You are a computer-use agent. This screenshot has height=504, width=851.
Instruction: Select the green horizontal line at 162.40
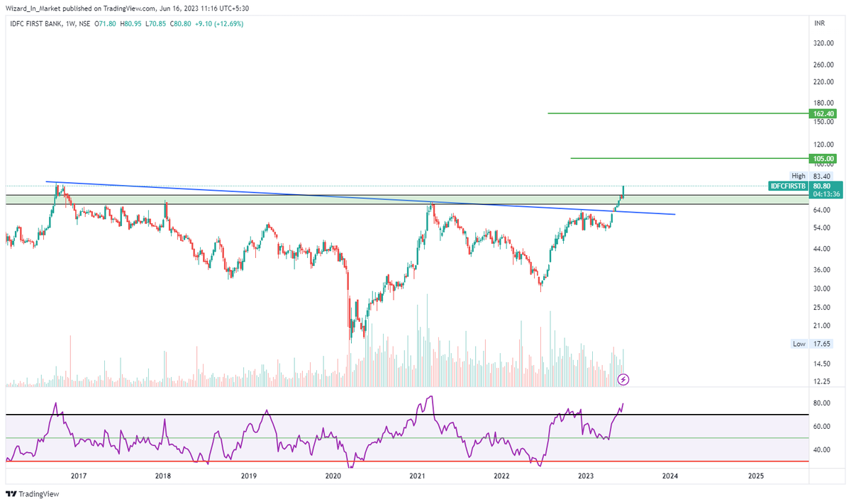click(677, 113)
